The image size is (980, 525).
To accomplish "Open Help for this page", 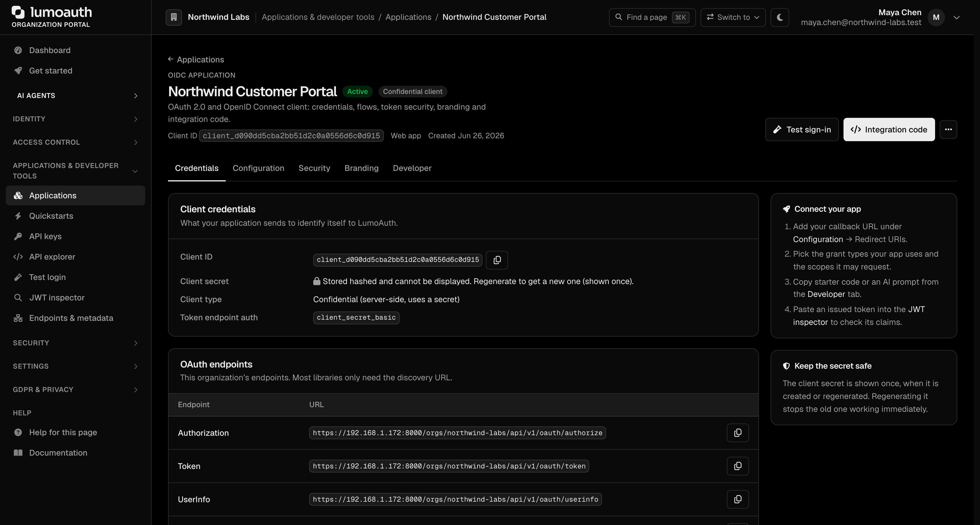I will click(x=75, y=433).
